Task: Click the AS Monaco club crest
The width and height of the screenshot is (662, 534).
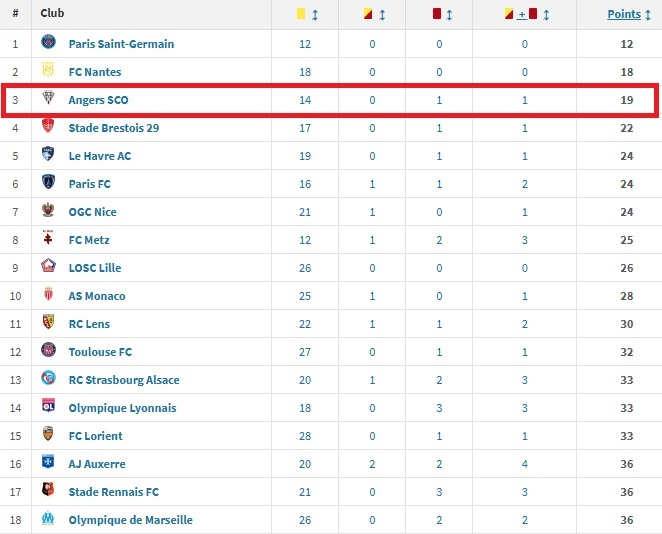Action: tap(48, 295)
